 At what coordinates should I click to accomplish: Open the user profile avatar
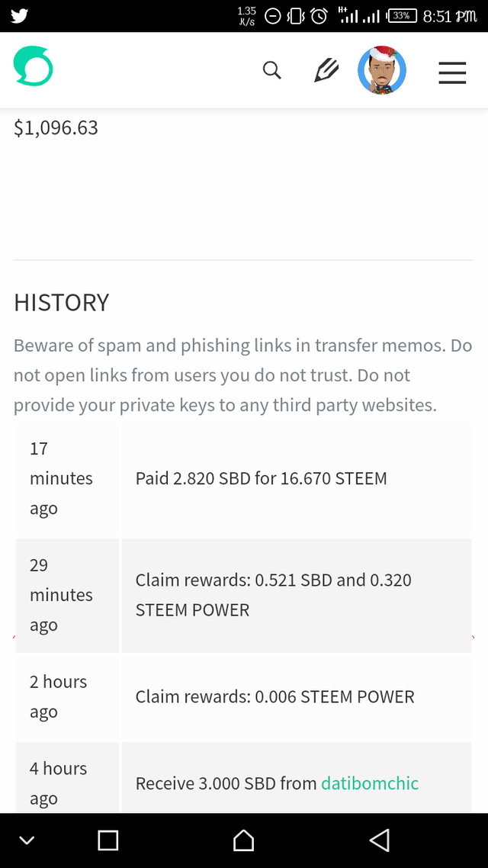tap(382, 71)
